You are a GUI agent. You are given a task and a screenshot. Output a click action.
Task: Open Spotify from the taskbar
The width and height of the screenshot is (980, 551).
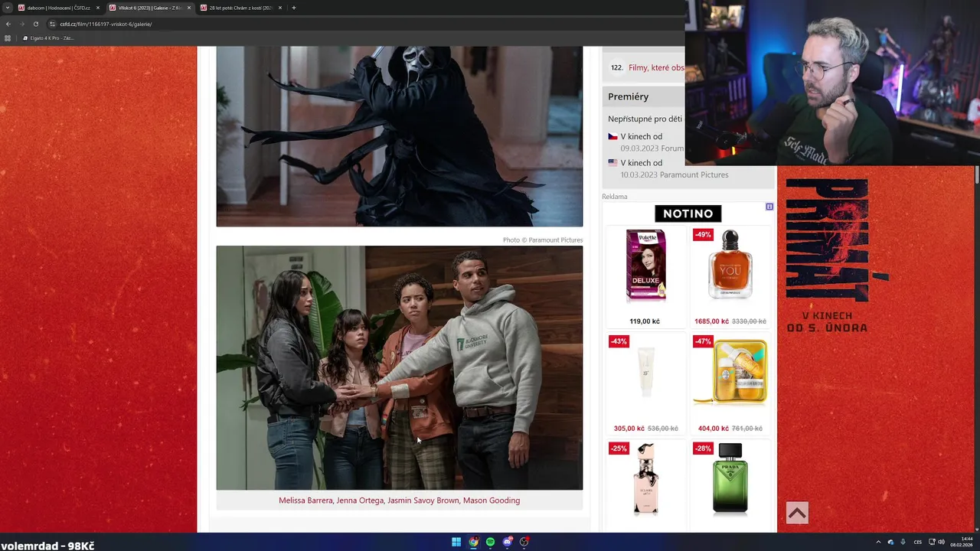(491, 542)
